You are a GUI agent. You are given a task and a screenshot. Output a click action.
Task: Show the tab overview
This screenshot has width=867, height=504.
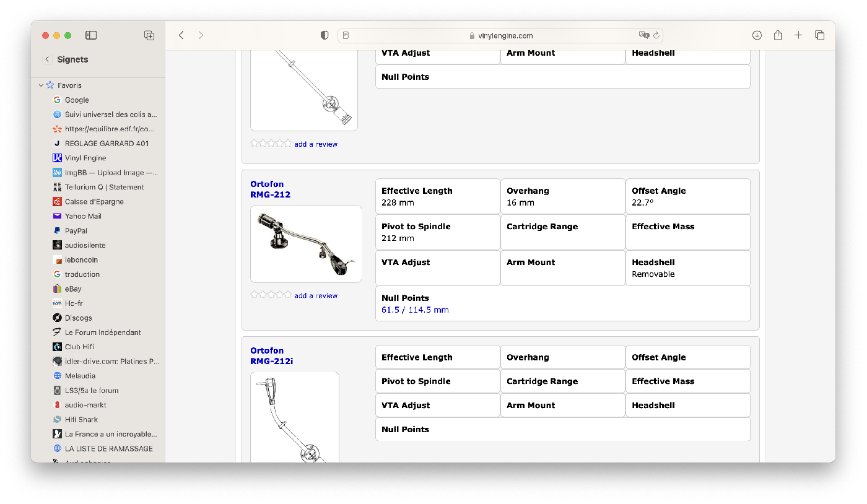819,35
